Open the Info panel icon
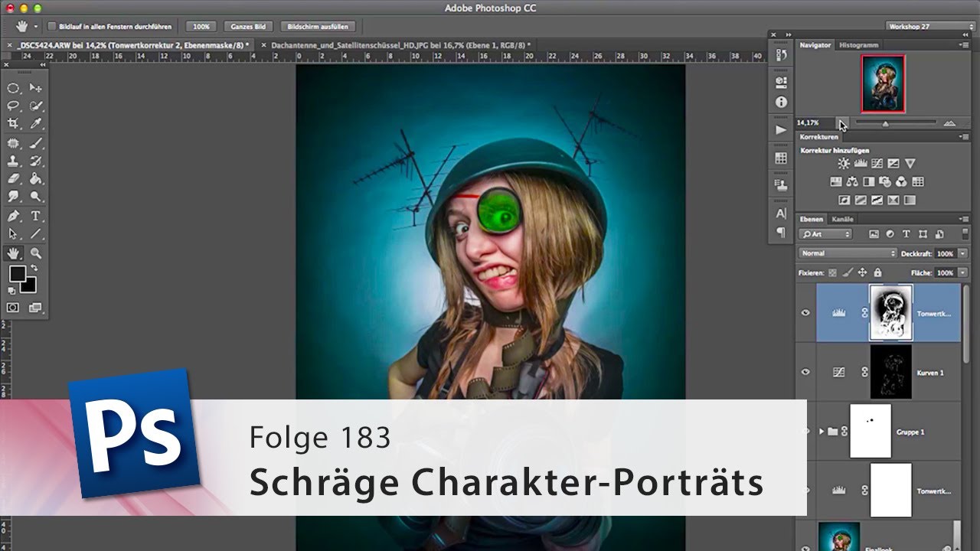 tap(781, 102)
